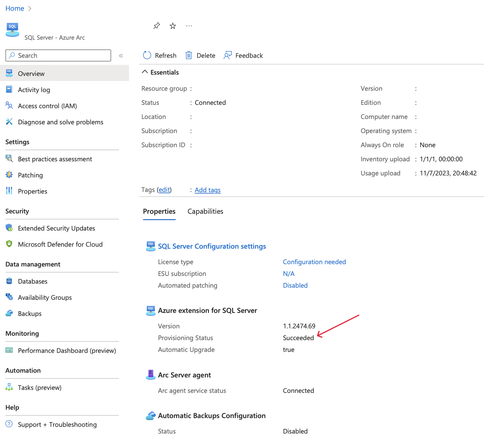Click the Automatic Backups Configuration cloud icon
The image size is (484, 448).
(x=151, y=416)
